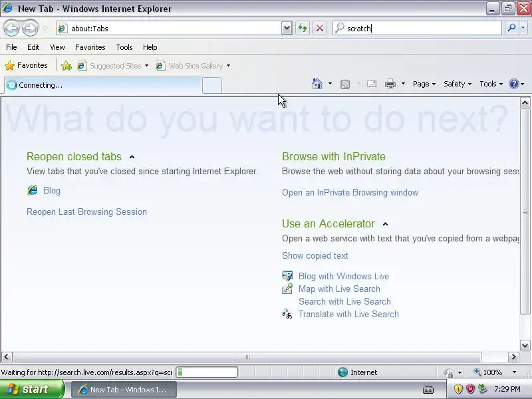The width and height of the screenshot is (532, 399).
Task: Click Open an InPrivate Browsing window
Action: (x=350, y=192)
